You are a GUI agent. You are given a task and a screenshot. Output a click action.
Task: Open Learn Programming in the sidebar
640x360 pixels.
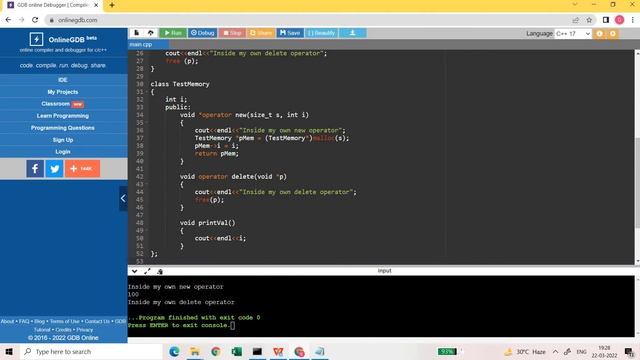[x=63, y=116]
